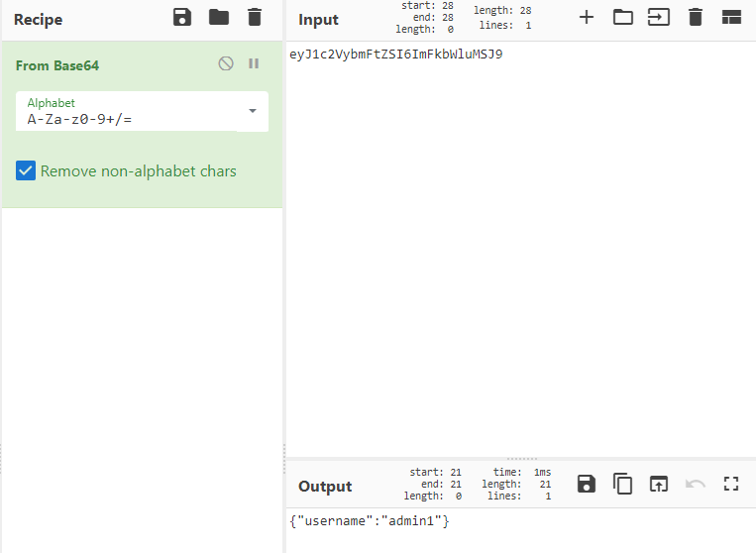The image size is (756, 553).
Task: Open file as input
Action: pos(659,18)
